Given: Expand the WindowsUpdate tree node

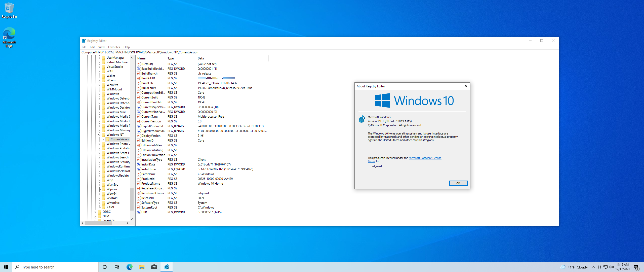Looking at the screenshot, I should coord(99,176).
